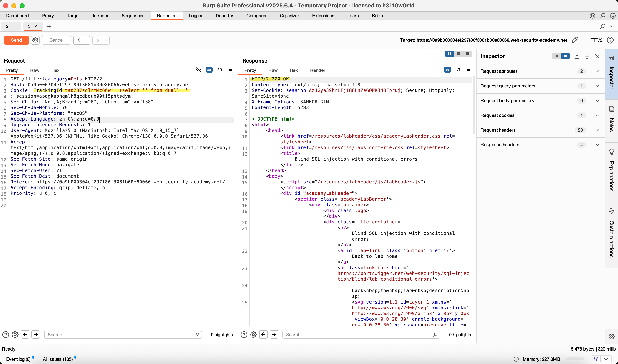This screenshot has height=364, width=618.
Task: Click the Burp AI sparkle icon
Action: click(596, 359)
